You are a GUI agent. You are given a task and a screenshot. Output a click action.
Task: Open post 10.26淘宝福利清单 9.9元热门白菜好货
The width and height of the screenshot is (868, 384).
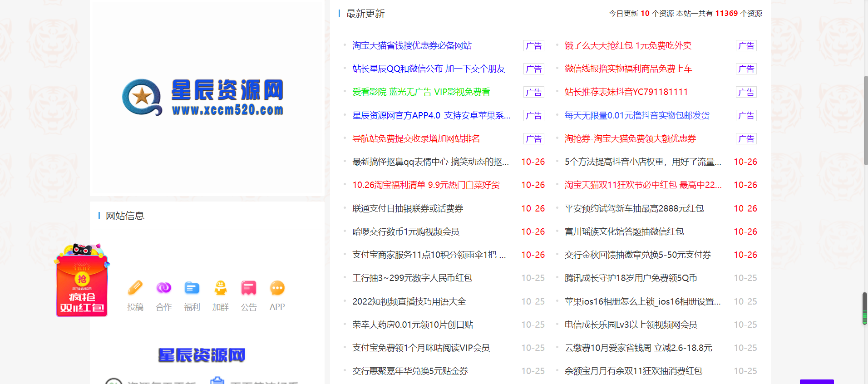426,185
